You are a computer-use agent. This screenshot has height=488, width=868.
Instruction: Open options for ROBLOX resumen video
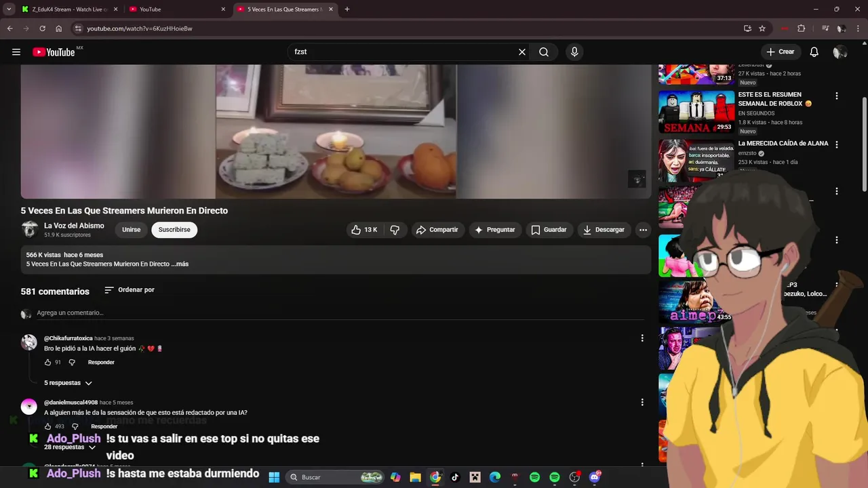pos(836,96)
